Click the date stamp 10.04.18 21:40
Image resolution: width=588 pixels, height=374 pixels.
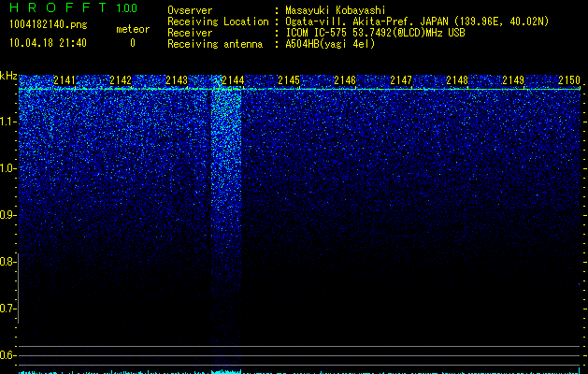point(48,43)
